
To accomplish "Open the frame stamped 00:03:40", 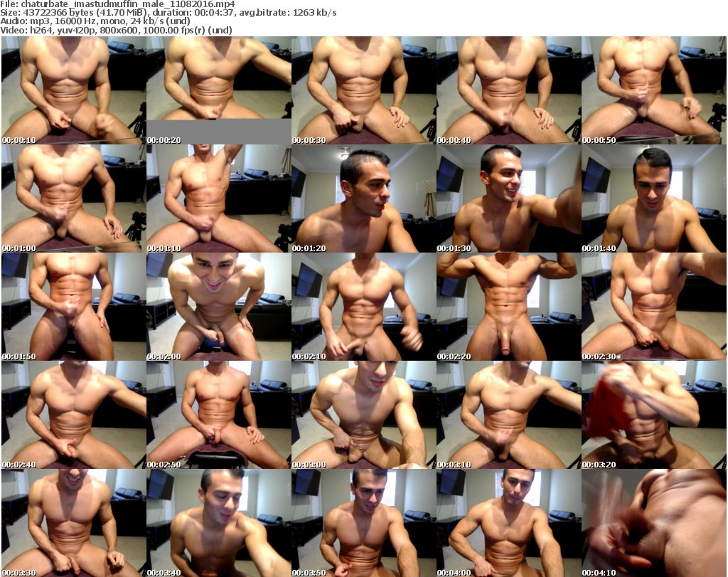I will (x=219, y=523).
